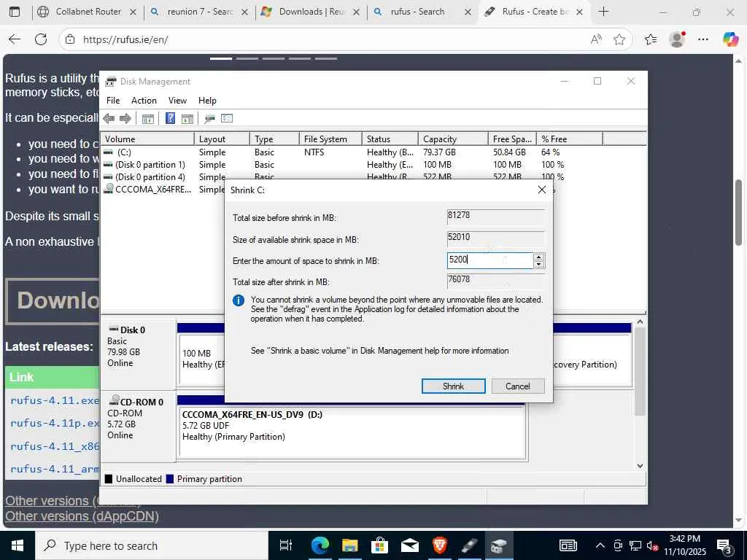Show hidden system tray icons

point(600,545)
